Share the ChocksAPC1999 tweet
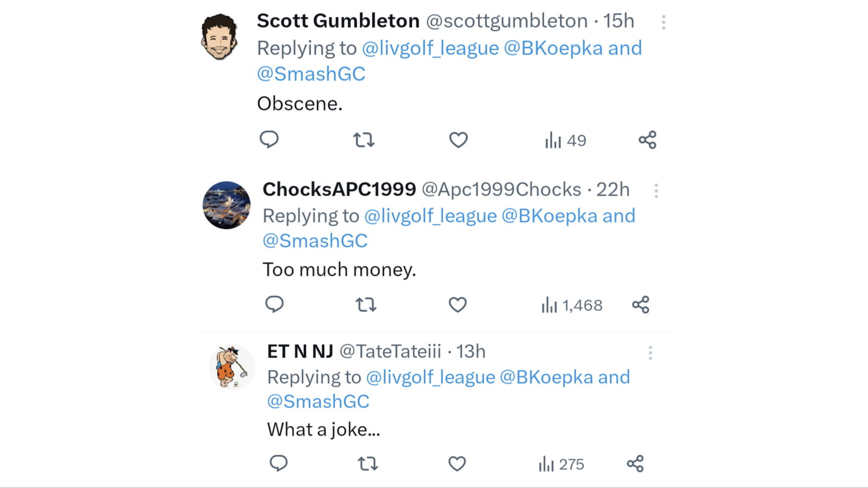 pyautogui.click(x=641, y=305)
